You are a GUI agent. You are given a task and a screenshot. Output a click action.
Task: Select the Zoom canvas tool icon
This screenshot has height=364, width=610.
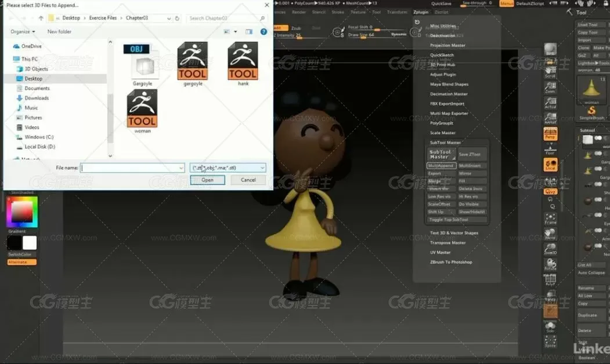coord(550,88)
